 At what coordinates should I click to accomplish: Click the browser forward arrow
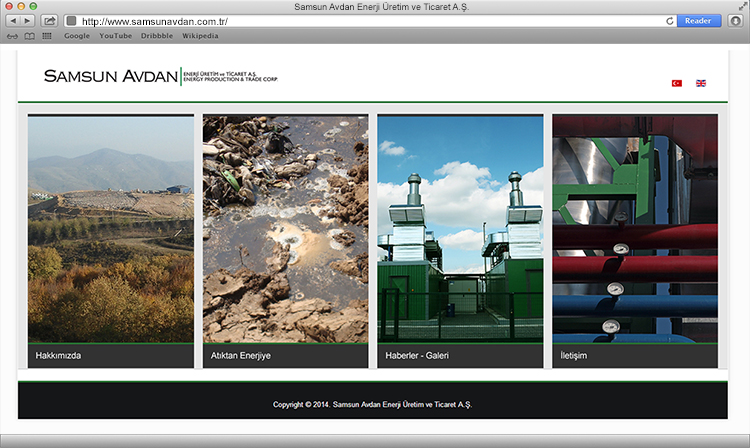point(27,21)
